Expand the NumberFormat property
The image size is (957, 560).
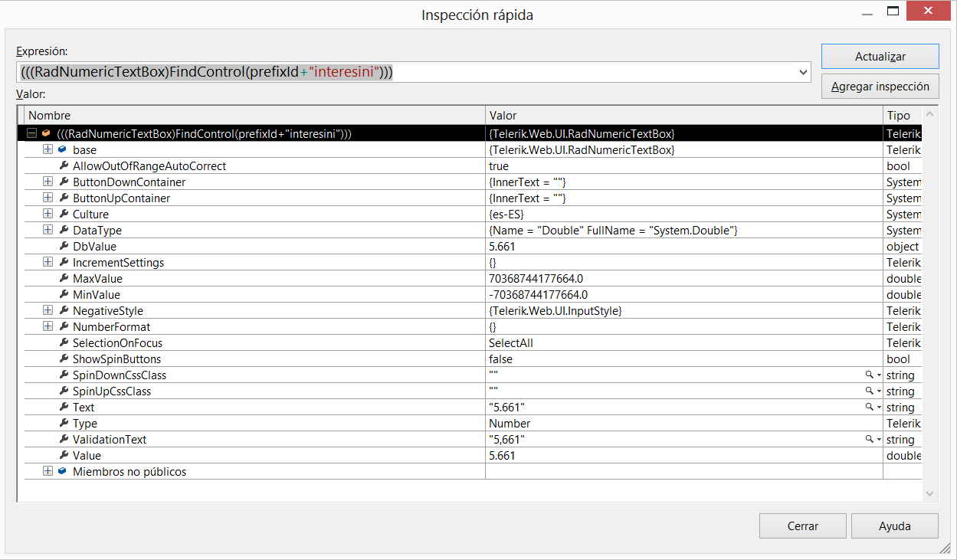click(48, 326)
